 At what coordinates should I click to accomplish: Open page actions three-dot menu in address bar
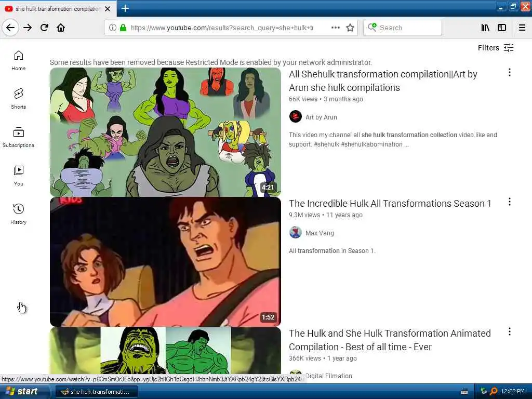click(336, 28)
